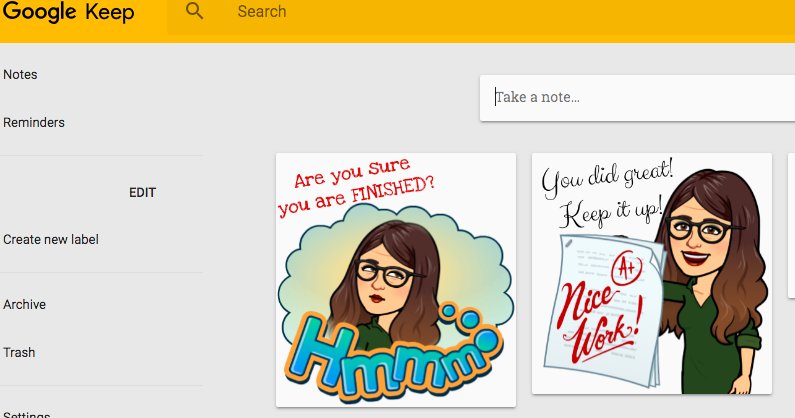Click the Take a note field
The width and height of the screenshot is (795, 418).
coord(637,98)
